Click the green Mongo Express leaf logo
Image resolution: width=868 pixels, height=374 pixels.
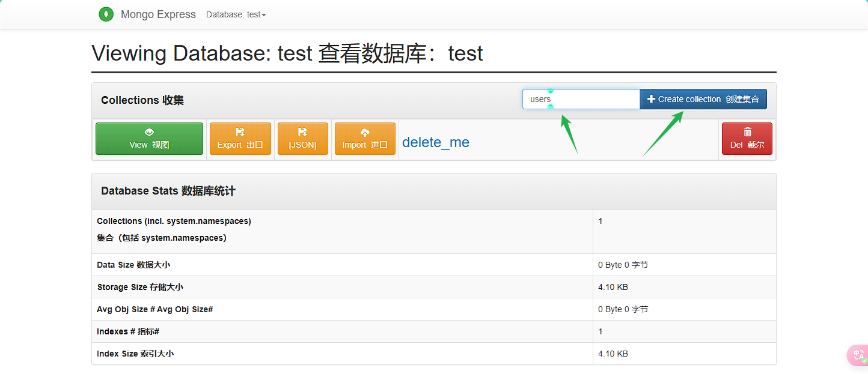tap(106, 14)
